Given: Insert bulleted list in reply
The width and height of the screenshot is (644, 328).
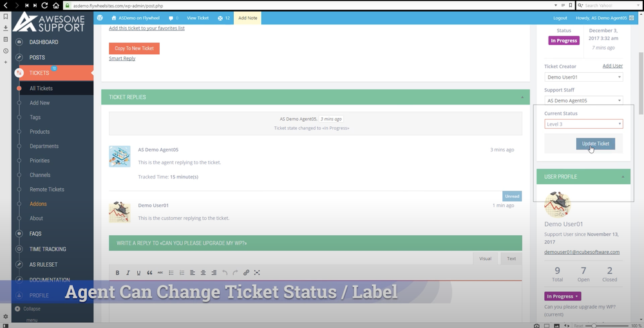Looking at the screenshot, I should 171,273.
